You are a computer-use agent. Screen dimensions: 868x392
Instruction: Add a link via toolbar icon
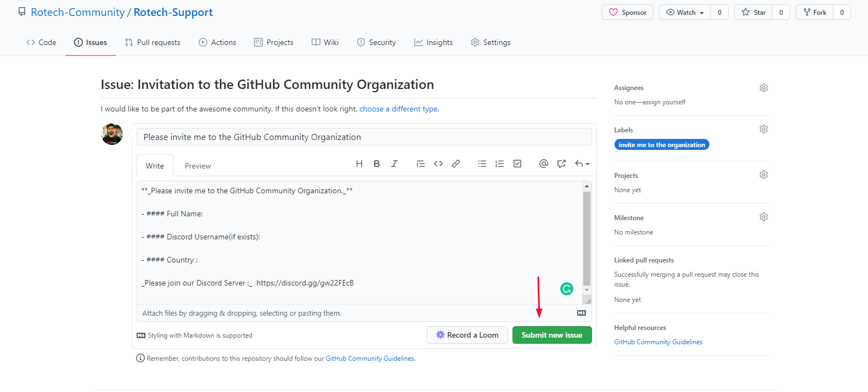pos(456,164)
